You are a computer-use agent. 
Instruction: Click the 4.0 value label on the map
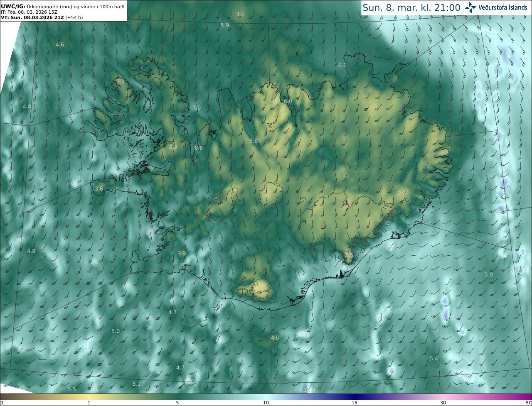[x=275, y=338]
